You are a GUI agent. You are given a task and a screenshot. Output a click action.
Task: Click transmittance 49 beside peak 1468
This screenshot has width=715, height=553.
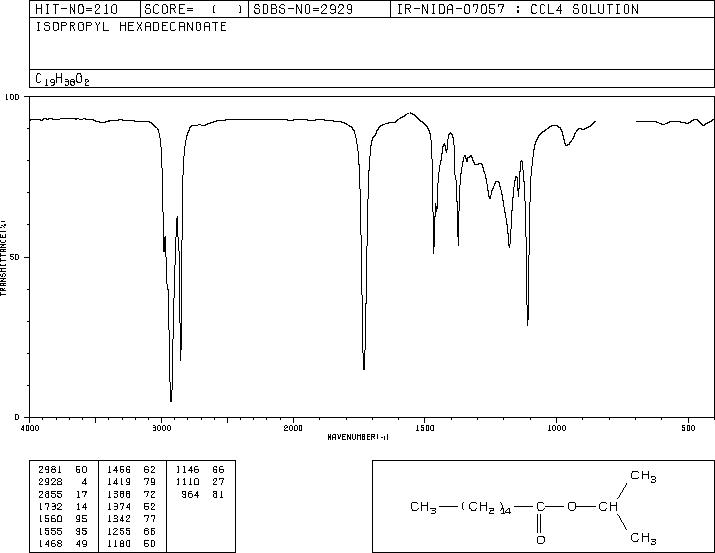pos(82,543)
